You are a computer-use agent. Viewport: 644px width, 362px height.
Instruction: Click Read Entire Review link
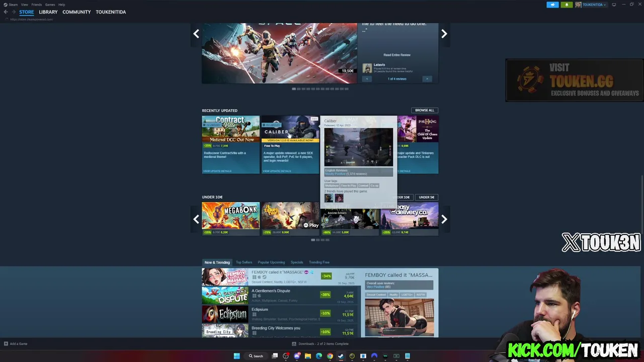coord(397,55)
